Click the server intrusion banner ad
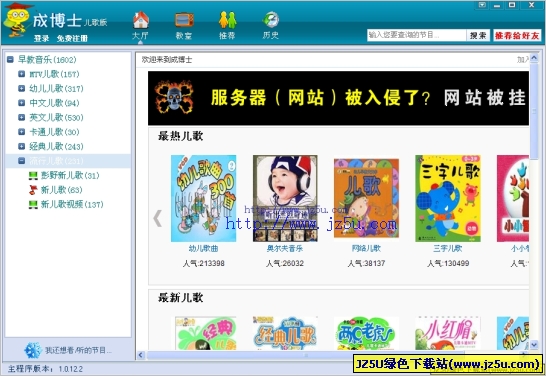 click(x=338, y=98)
